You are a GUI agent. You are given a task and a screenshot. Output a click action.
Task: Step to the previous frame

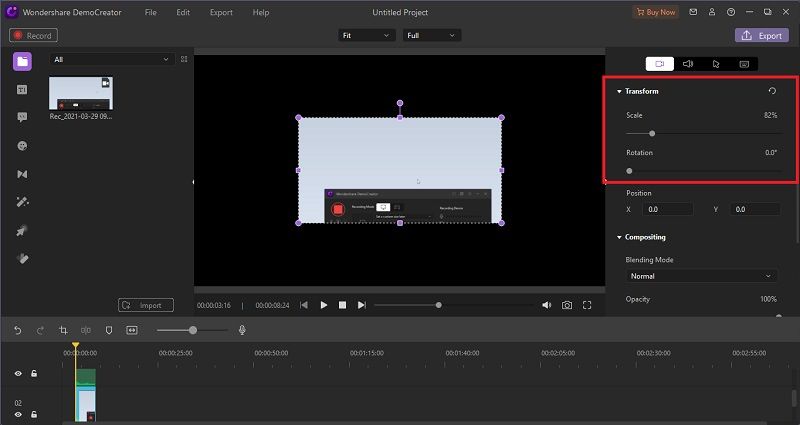304,305
